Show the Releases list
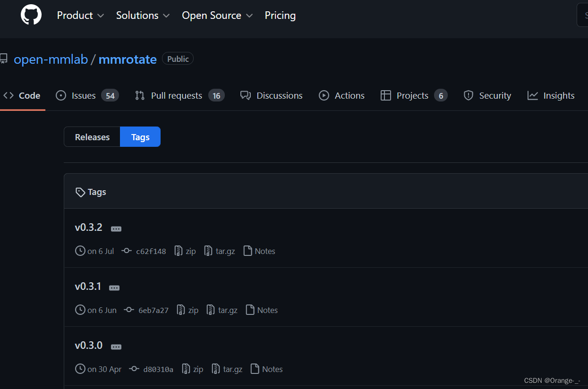Screen dimensions: 588x389 pos(92,137)
